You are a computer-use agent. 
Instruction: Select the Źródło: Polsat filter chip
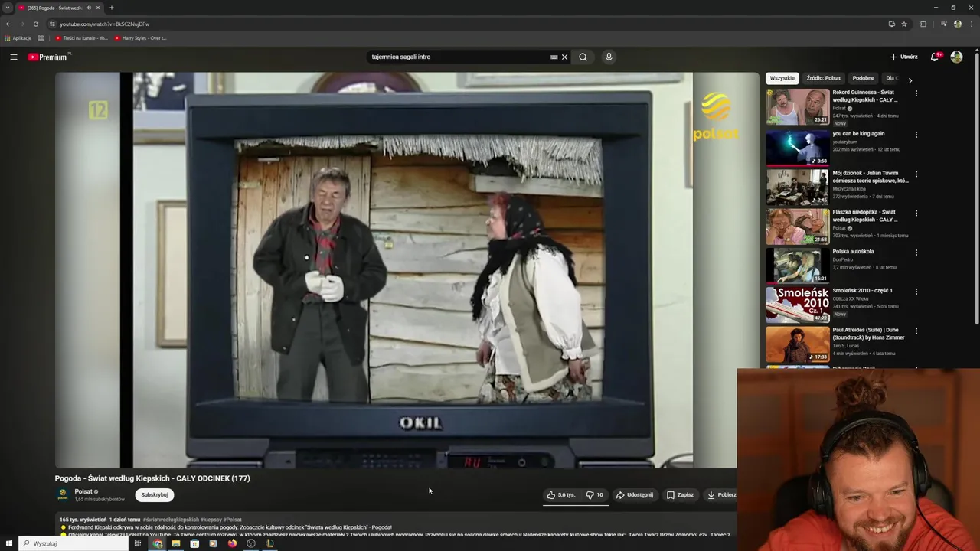[x=823, y=78]
